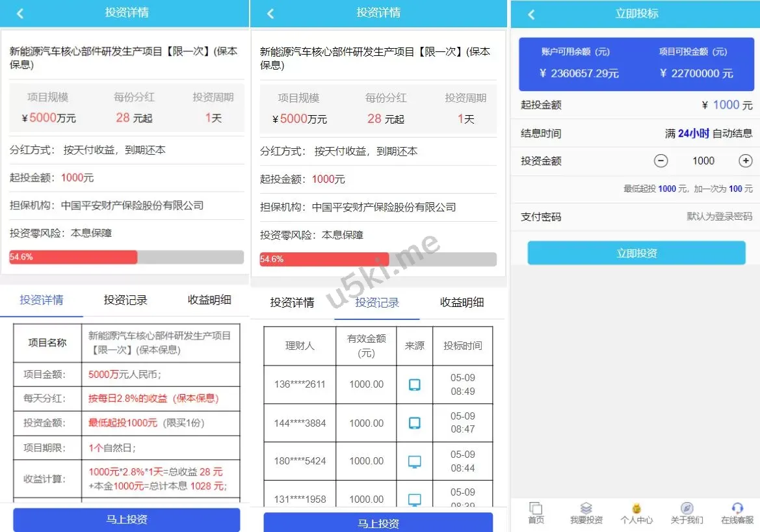Screen dimensions: 760x532
Task: Open 个人中心 from the bottom navigation
Action: 636,509
